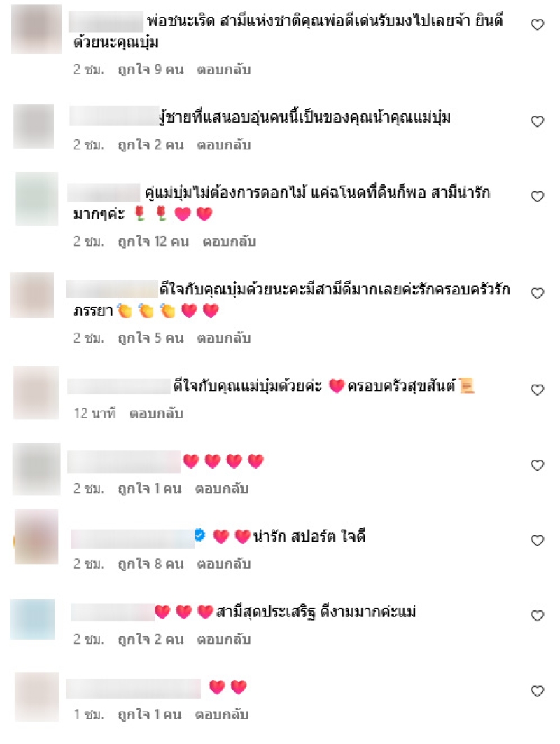560x744 pixels.
Task: Reply to the verified user's comment
Action: coord(224,564)
